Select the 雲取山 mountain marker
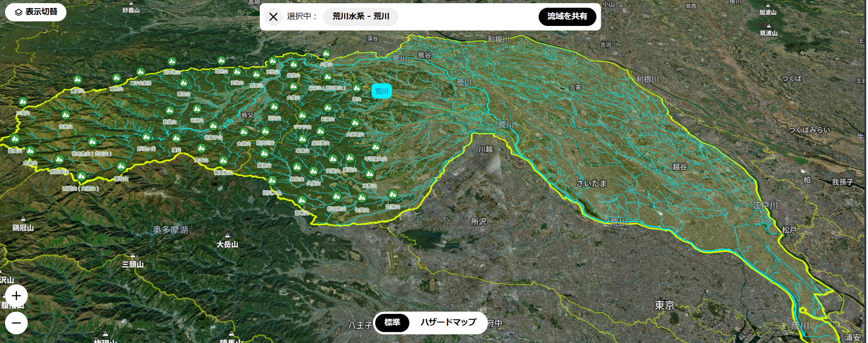 coord(121,166)
